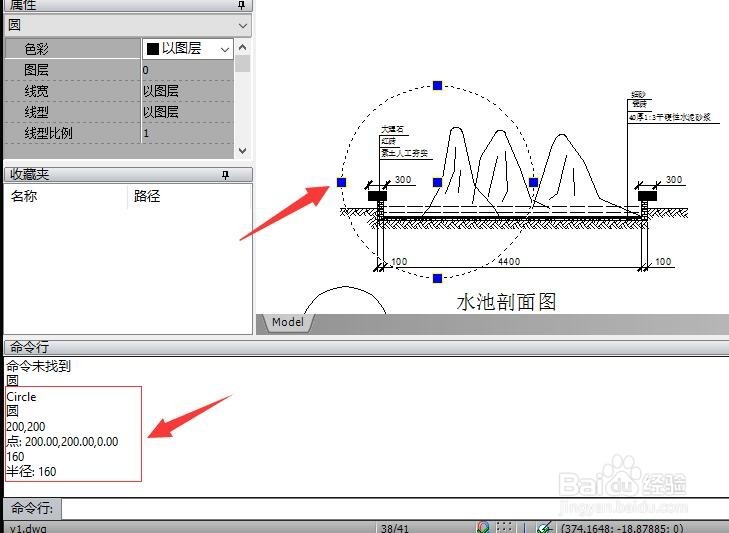Select the left grip of the circle
The image size is (729, 533).
point(341,182)
